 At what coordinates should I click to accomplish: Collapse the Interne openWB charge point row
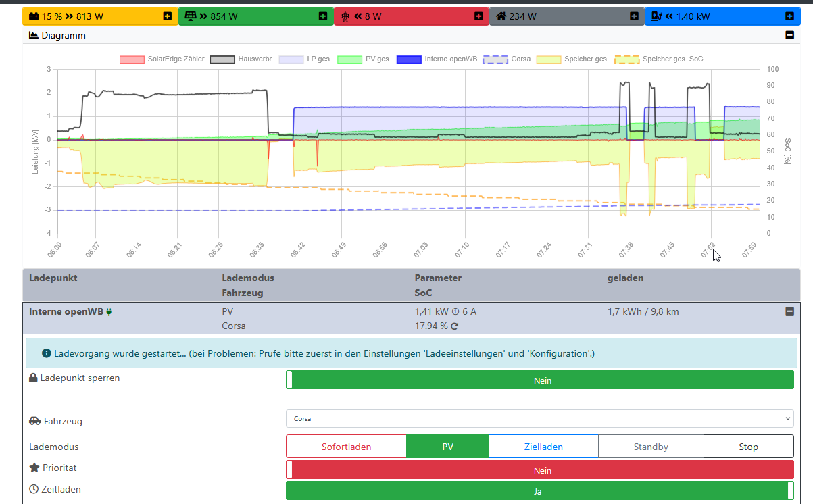coord(789,311)
